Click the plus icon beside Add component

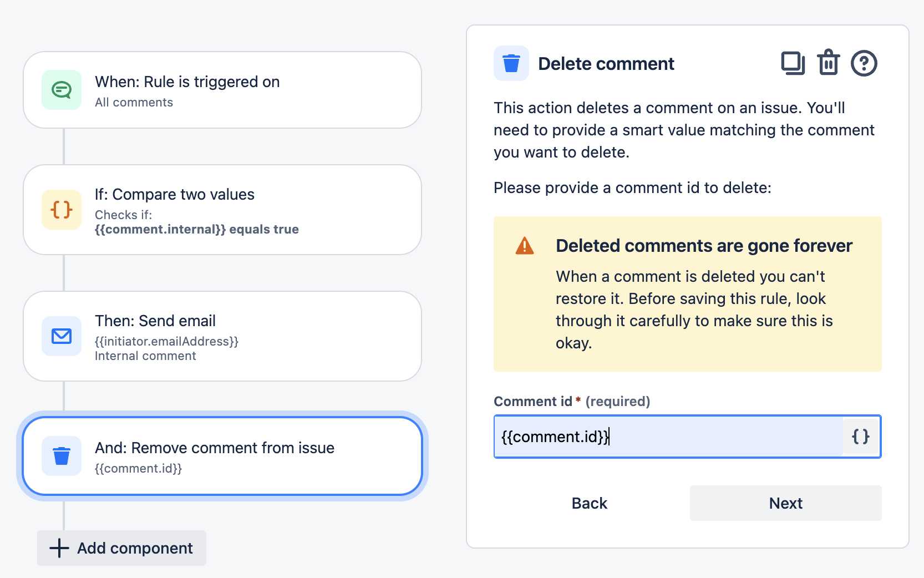(59, 548)
